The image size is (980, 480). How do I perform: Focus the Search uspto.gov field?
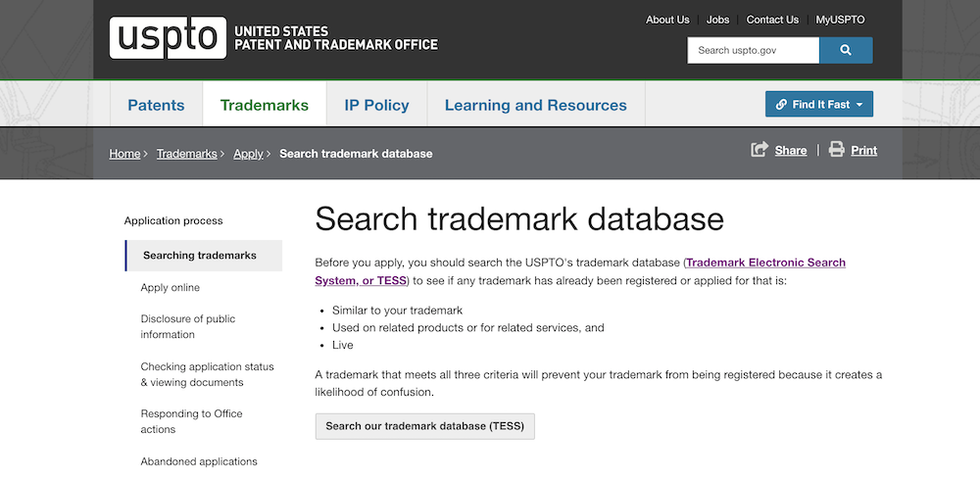point(753,50)
